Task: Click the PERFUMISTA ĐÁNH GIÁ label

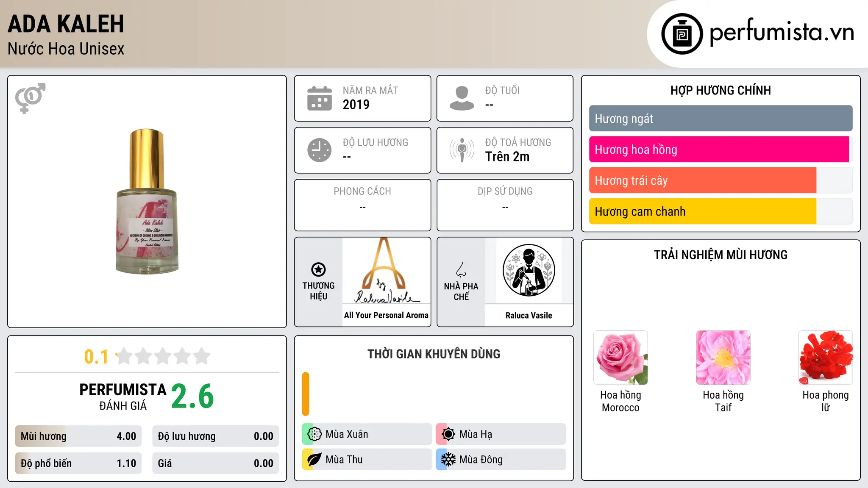Action: 123,396
